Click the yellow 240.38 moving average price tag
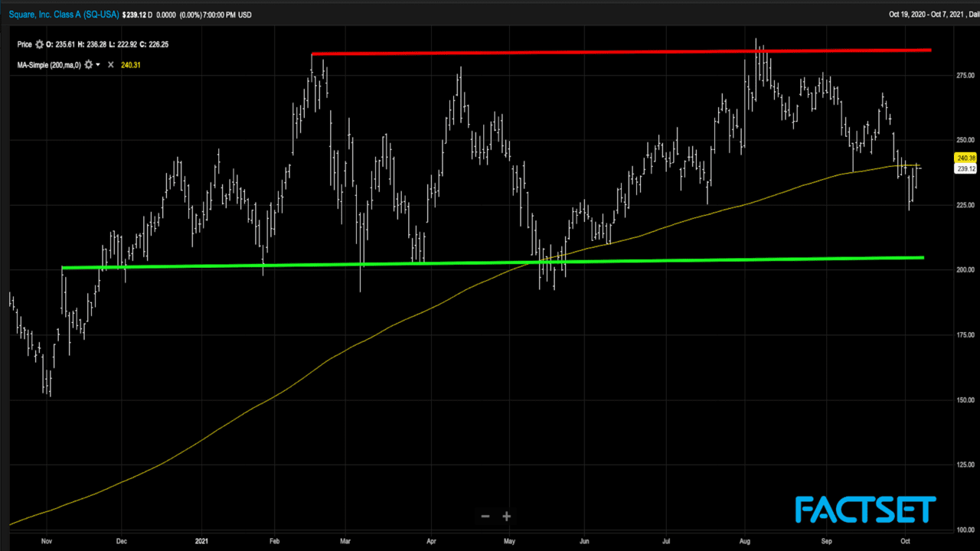 (965, 158)
